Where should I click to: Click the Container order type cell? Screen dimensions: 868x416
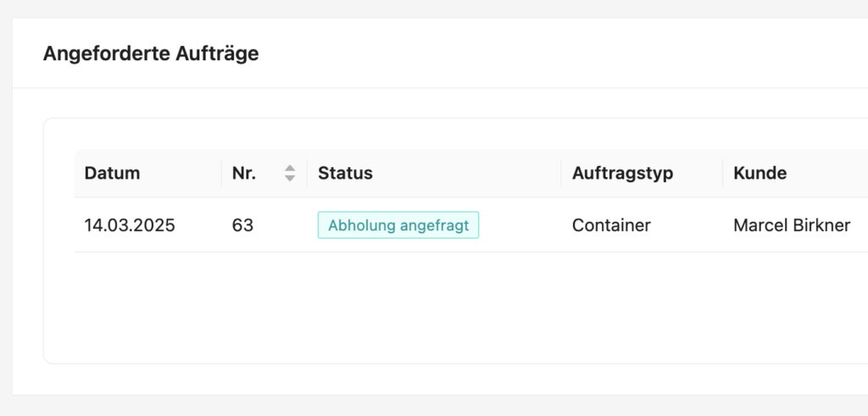611,225
